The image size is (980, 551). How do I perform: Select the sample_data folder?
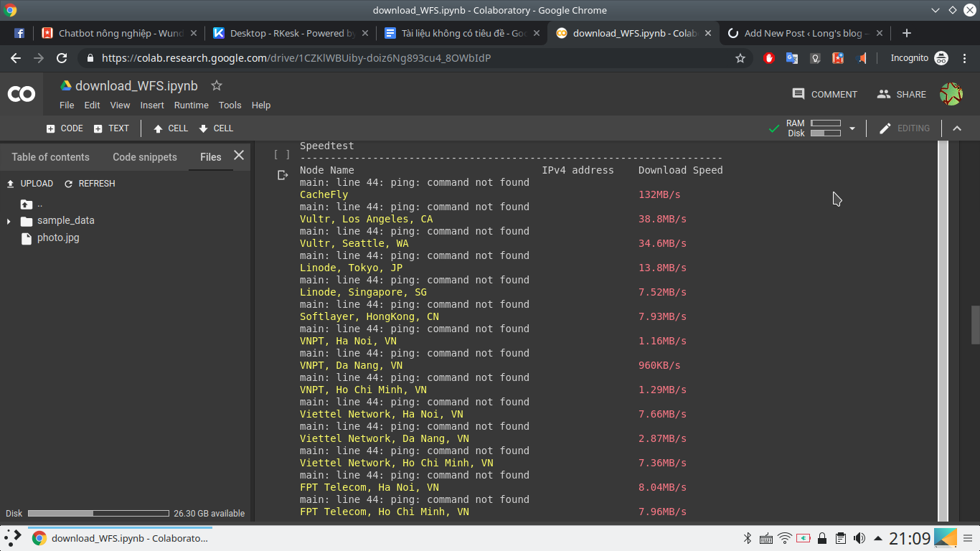pyautogui.click(x=57, y=221)
